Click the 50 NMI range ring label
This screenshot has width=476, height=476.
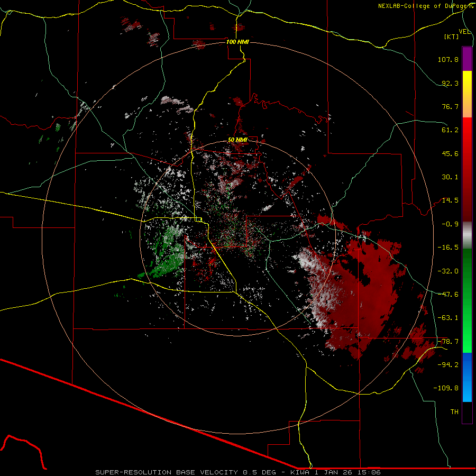tap(237, 140)
